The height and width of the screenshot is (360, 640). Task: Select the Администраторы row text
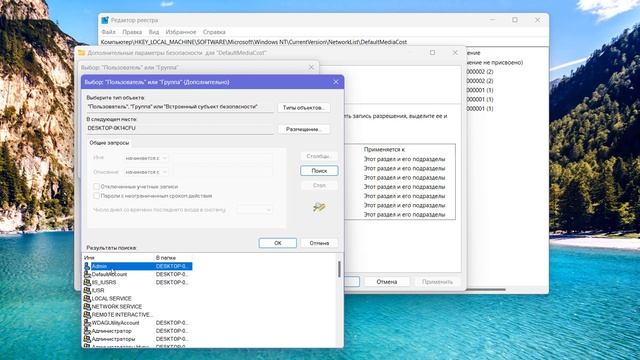point(113,339)
